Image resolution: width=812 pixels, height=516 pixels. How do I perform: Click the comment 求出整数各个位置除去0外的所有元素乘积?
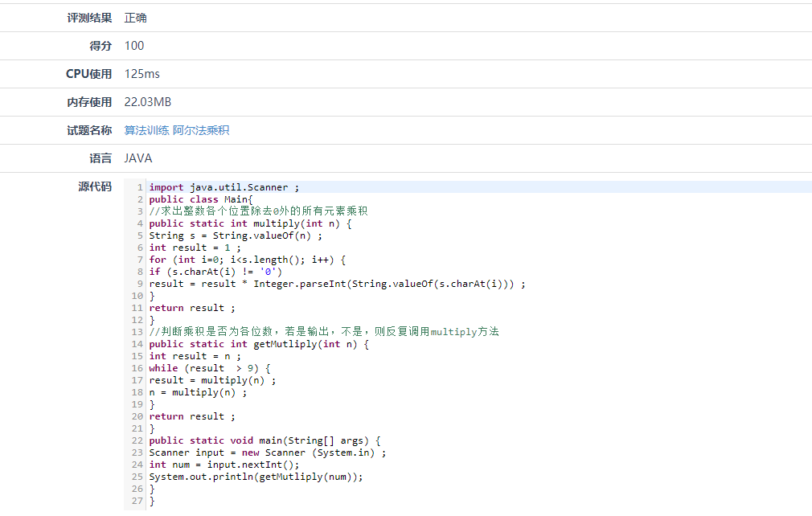pyautogui.click(x=258, y=211)
